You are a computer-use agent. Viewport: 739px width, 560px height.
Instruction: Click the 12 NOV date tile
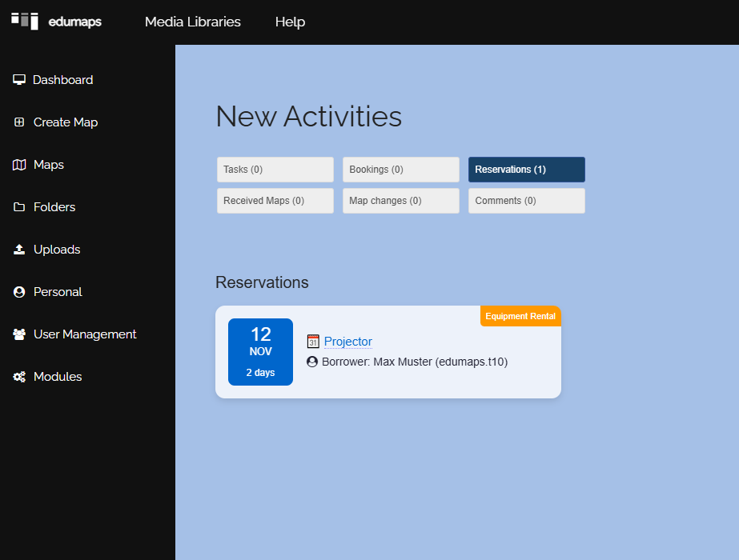pos(260,352)
